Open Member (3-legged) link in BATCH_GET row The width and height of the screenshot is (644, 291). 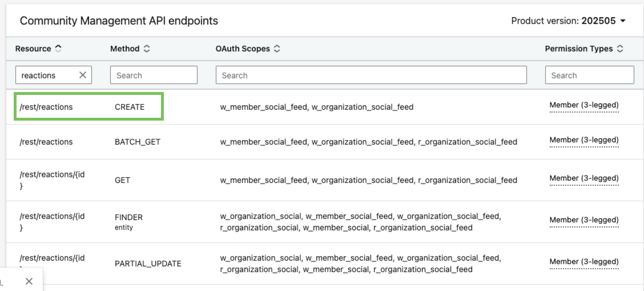584,140
